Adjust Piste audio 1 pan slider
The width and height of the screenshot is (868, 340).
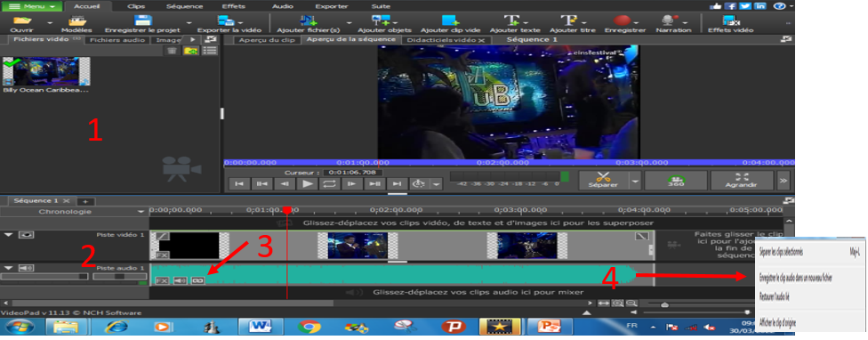coord(119,276)
